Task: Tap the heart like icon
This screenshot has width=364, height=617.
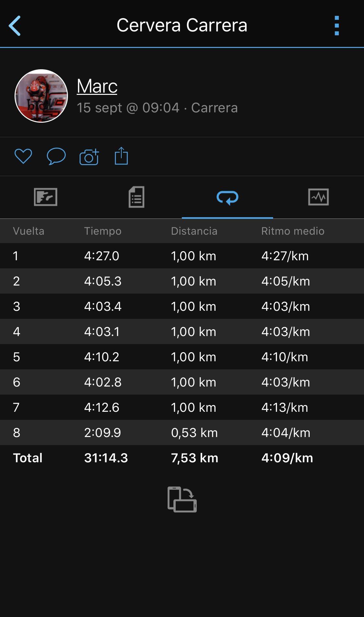Action: click(x=23, y=156)
